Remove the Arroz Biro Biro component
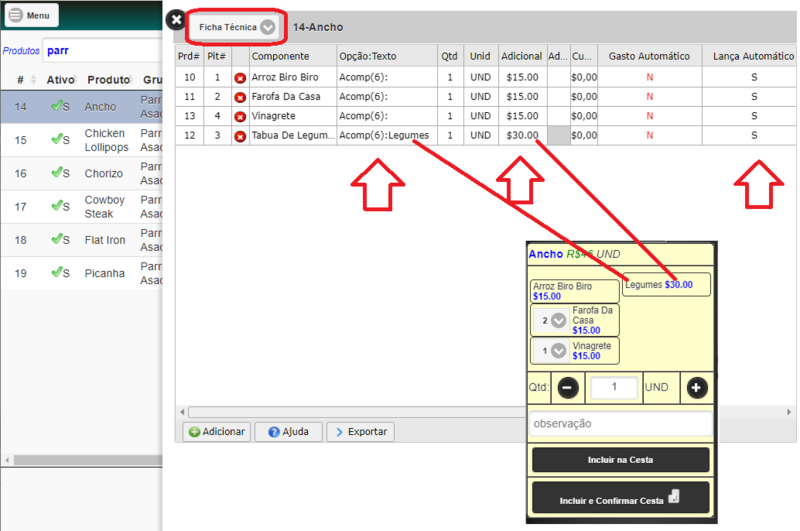The image size is (800, 531). (240, 78)
